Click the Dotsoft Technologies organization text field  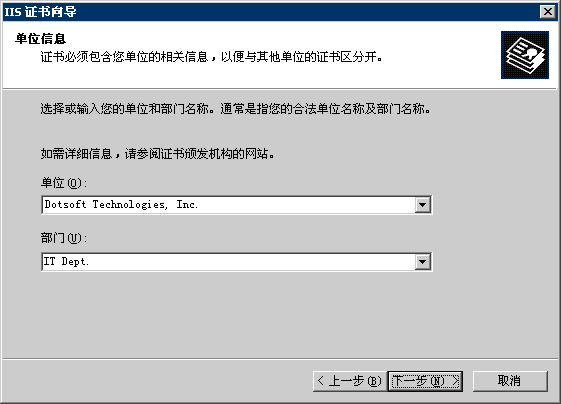[x=228, y=205]
